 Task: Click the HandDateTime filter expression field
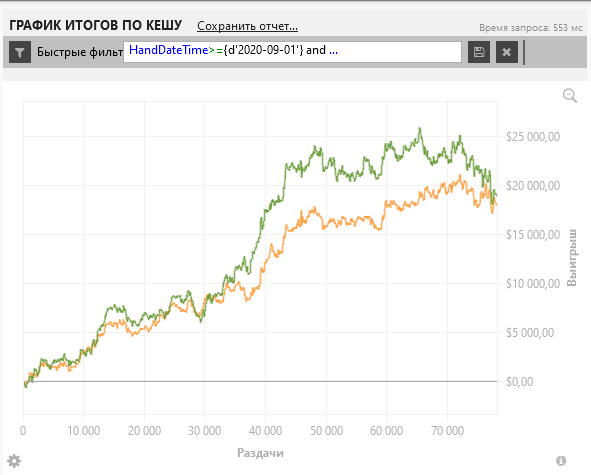[x=292, y=52]
